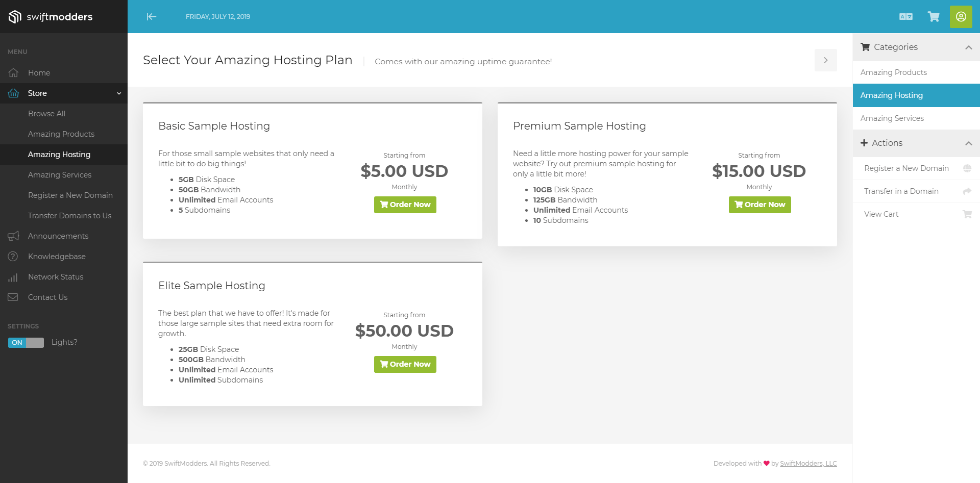Image resolution: width=980 pixels, height=483 pixels.
Task: Select Amazing Services in Categories panel
Action: pos(892,118)
